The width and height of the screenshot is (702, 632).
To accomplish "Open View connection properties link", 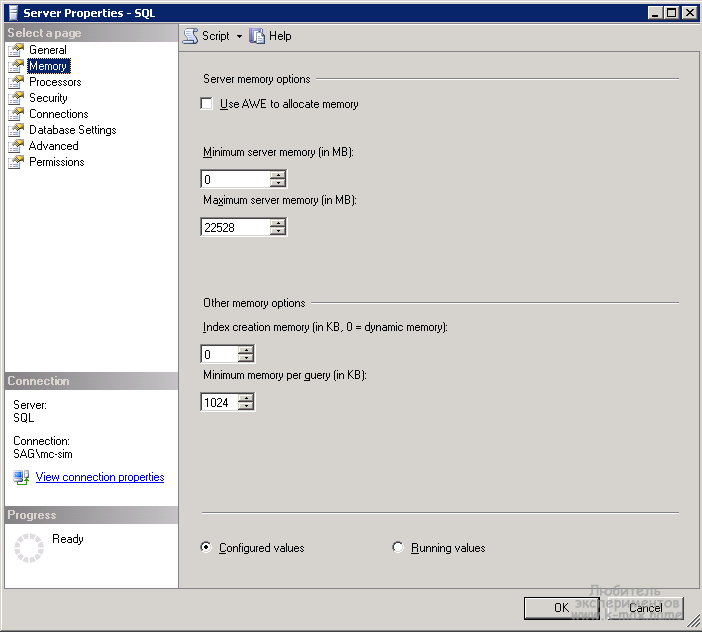I will (x=100, y=477).
